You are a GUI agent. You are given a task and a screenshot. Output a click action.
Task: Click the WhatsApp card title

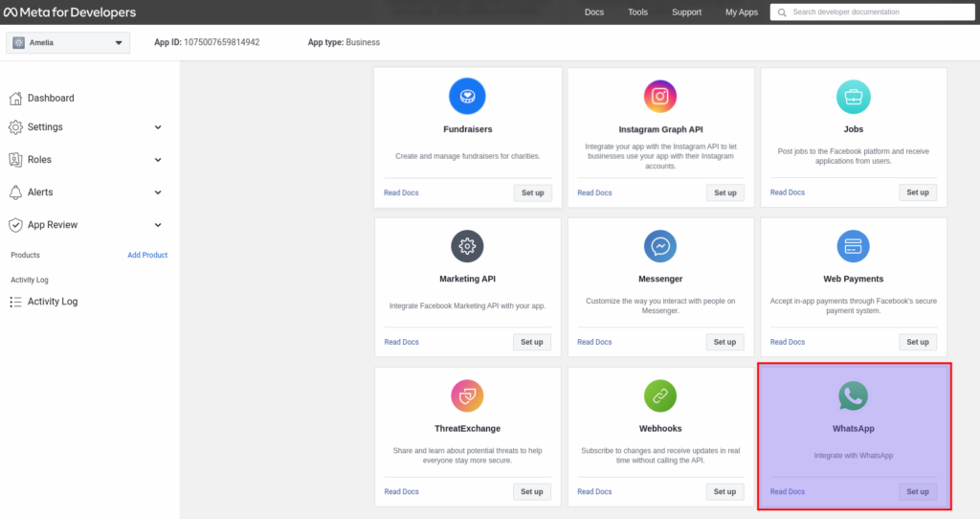pyautogui.click(x=853, y=428)
